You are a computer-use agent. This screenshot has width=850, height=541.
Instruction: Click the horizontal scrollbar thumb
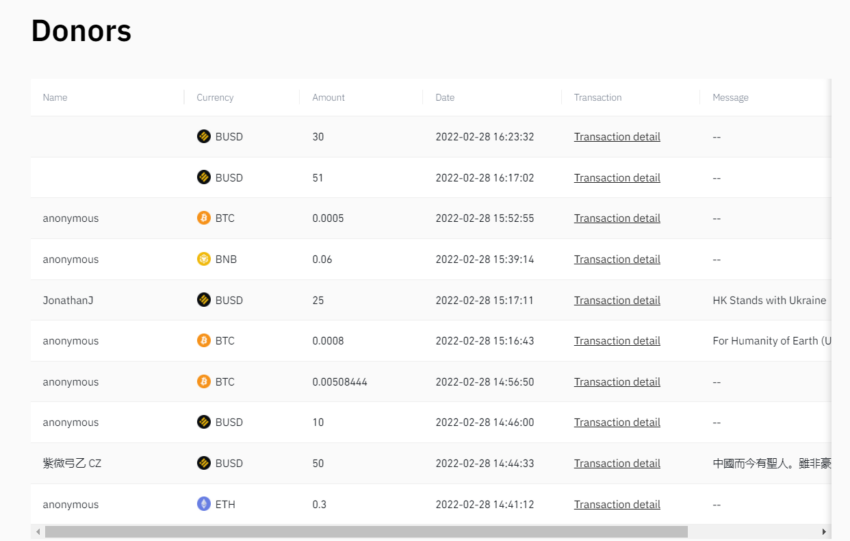[366, 532]
